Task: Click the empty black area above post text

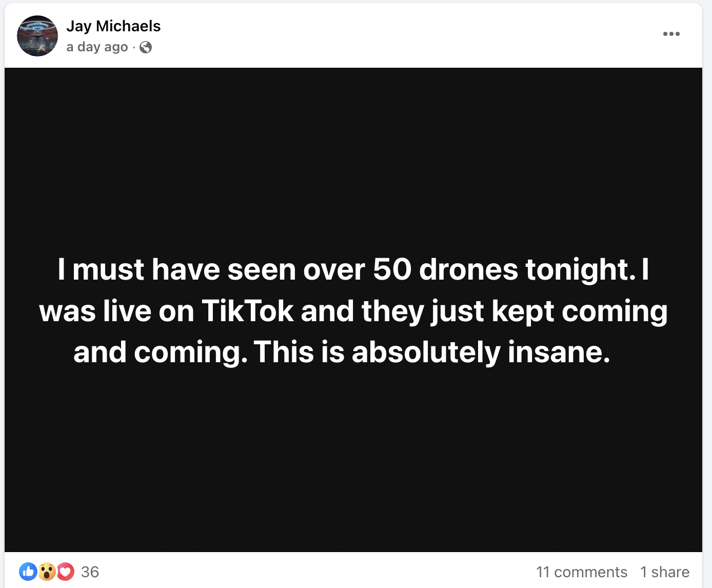Action: [x=353, y=154]
